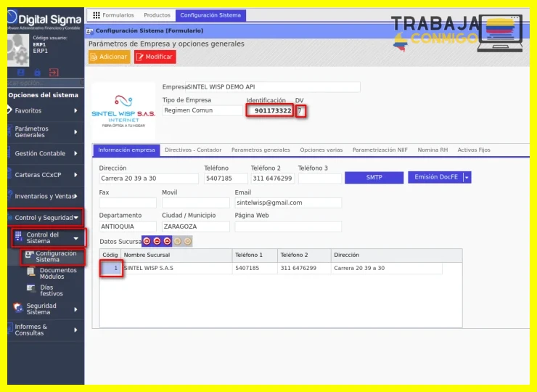The image size is (537, 392).
Task: Click the Email field with sintelwisp@gmail.com
Action: point(288,203)
